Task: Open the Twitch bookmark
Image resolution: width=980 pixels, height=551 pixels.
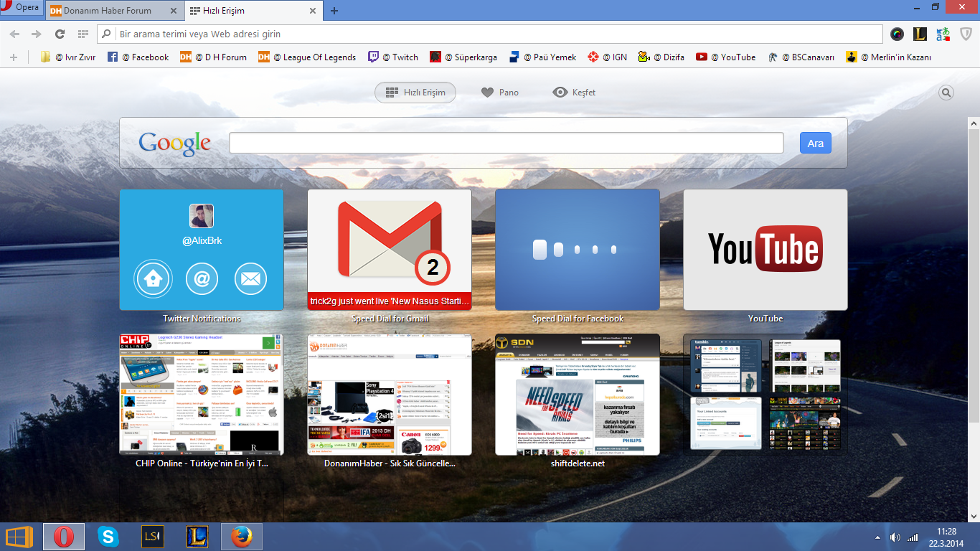Action: pos(393,57)
